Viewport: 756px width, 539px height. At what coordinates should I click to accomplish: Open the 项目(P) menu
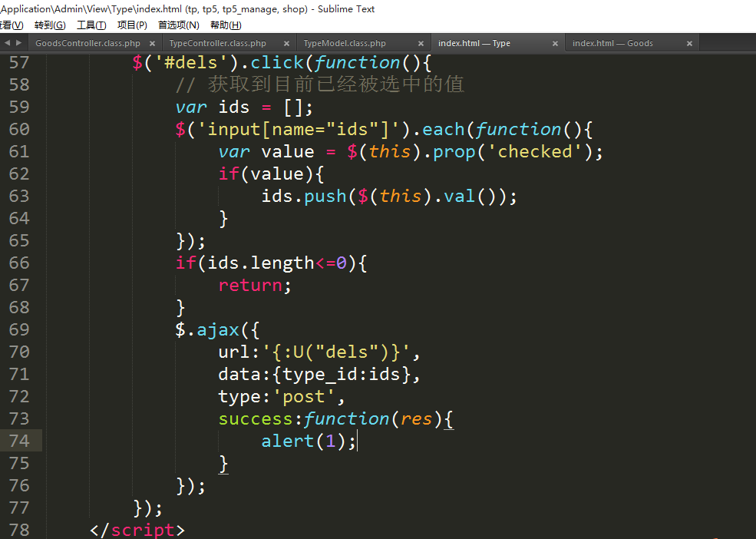[x=132, y=25]
